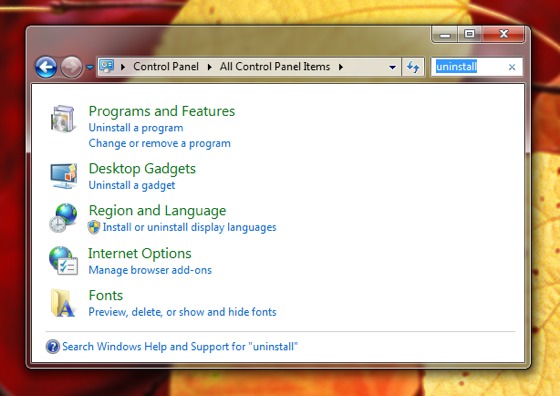This screenshot has width=560, height=396.
Task: Search Windows Help and Support for uninstall
Action: [x=180, y=346]
